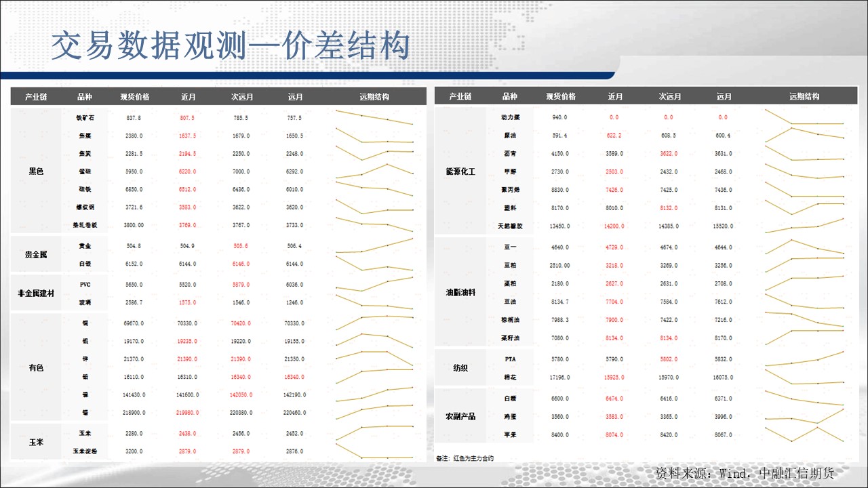Select the 现货价格 column header in left table
Image resolution: width=868 pixels, height=488 pixels.
(135, 97)
